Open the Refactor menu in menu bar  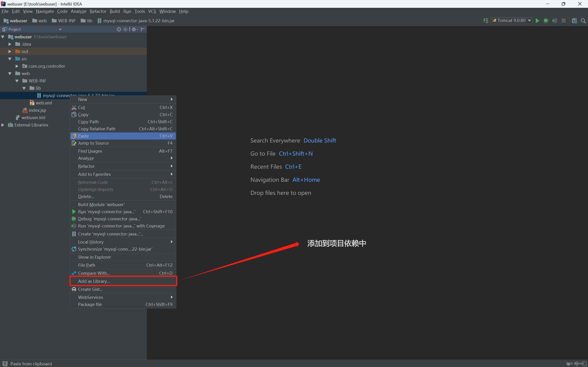pos(98,11)
